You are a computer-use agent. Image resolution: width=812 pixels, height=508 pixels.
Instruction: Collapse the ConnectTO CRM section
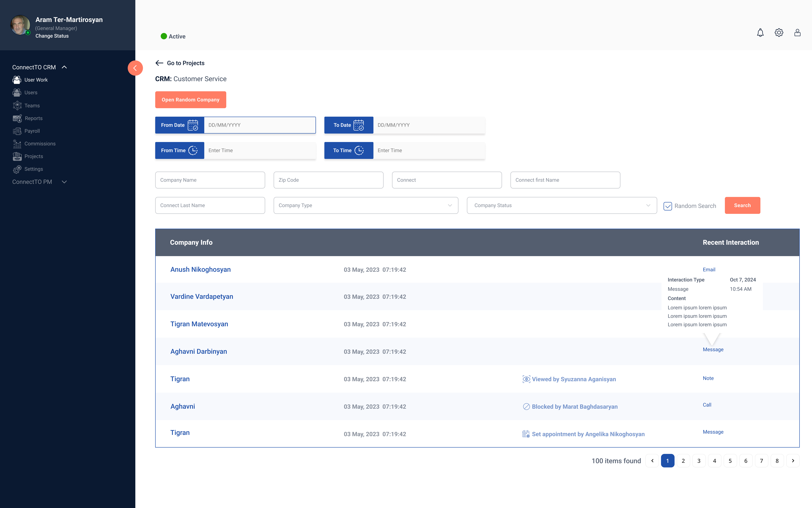[64, 67]
